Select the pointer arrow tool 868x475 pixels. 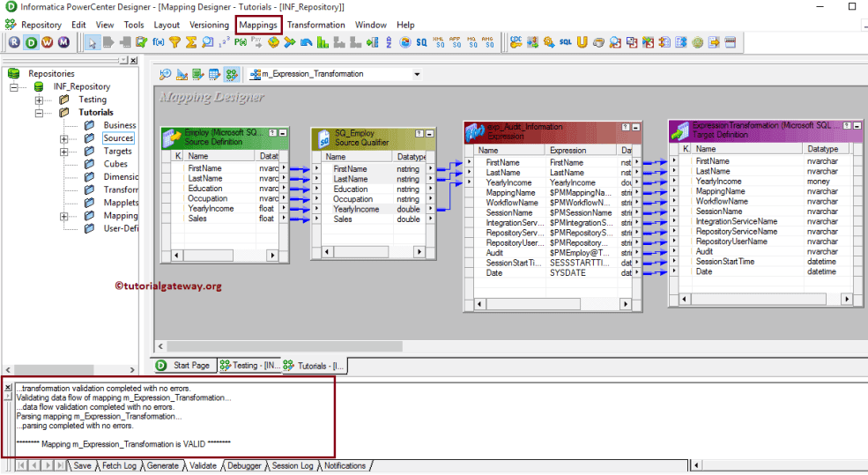pyautogui.click(x=92, y=42)
